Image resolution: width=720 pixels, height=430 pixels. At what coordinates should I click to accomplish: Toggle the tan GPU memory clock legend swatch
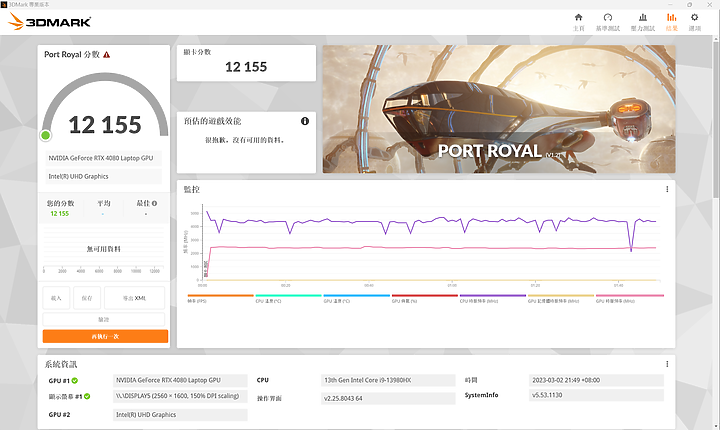[x=561, y=295]
